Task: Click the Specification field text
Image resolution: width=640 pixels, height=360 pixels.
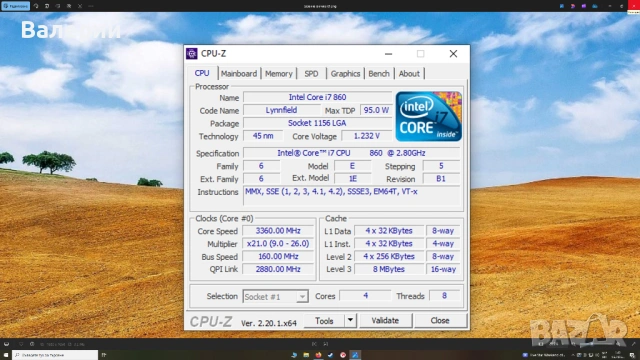Action: click(351, 153)
